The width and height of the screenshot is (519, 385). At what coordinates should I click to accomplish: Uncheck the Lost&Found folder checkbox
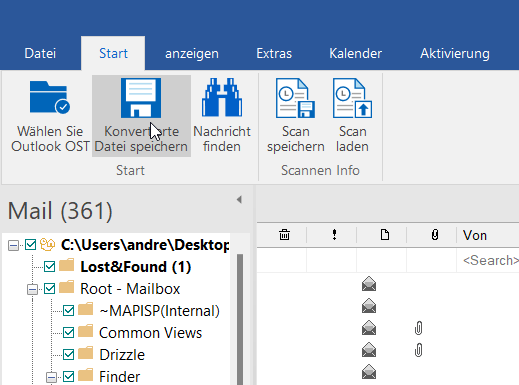(x=50, y=267)
